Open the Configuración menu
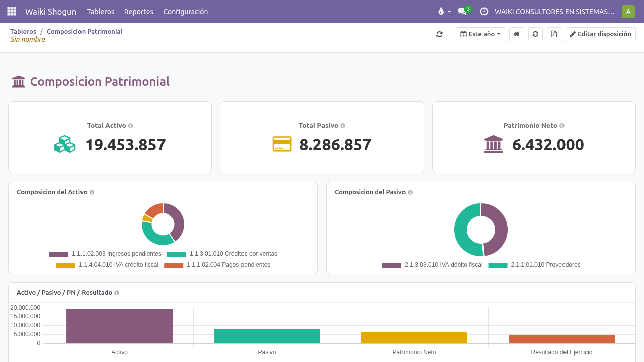This screenshot has width=644, height=362. click(x=186, y=11)
